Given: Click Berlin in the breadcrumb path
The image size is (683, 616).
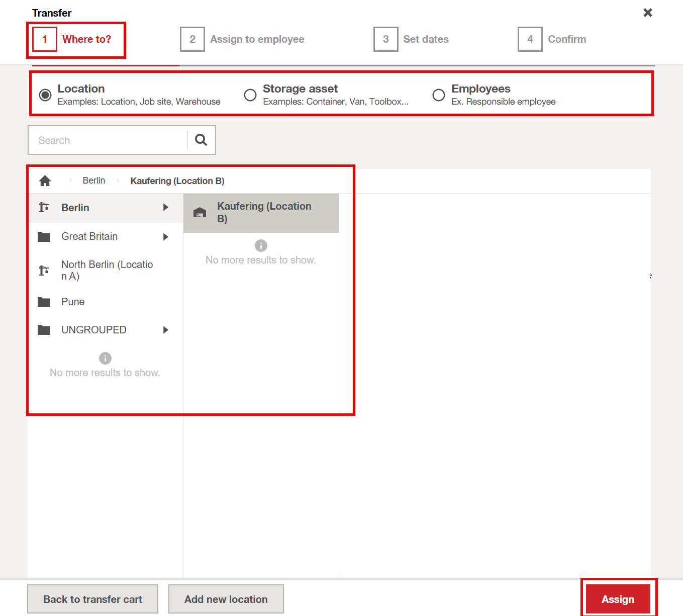Looking at the screenshot, I should click(94, 181).
